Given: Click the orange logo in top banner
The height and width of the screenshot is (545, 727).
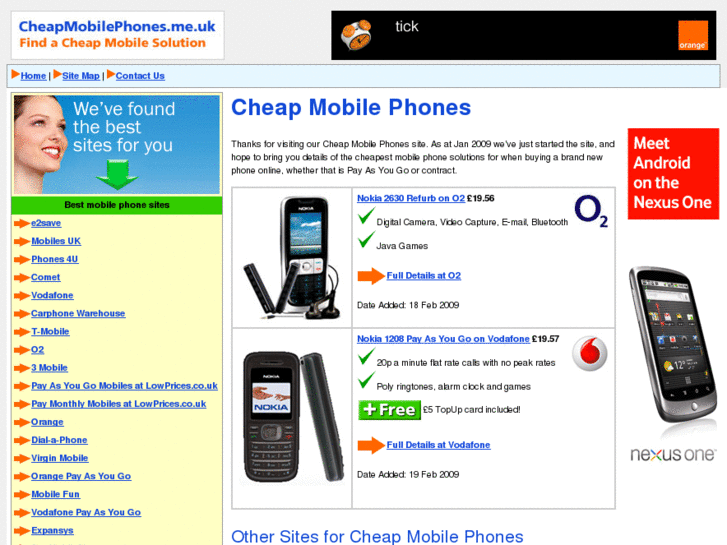Looking at the screenshot, I should [693, 35].
